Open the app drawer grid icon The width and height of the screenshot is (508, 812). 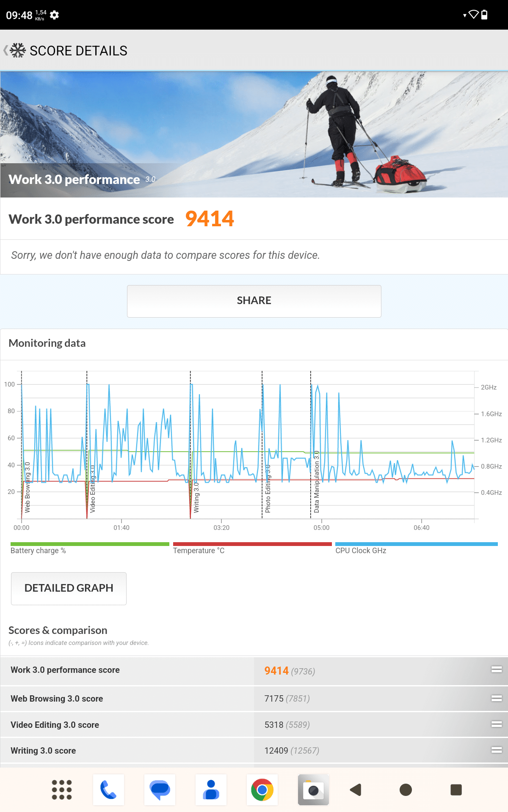62,790
